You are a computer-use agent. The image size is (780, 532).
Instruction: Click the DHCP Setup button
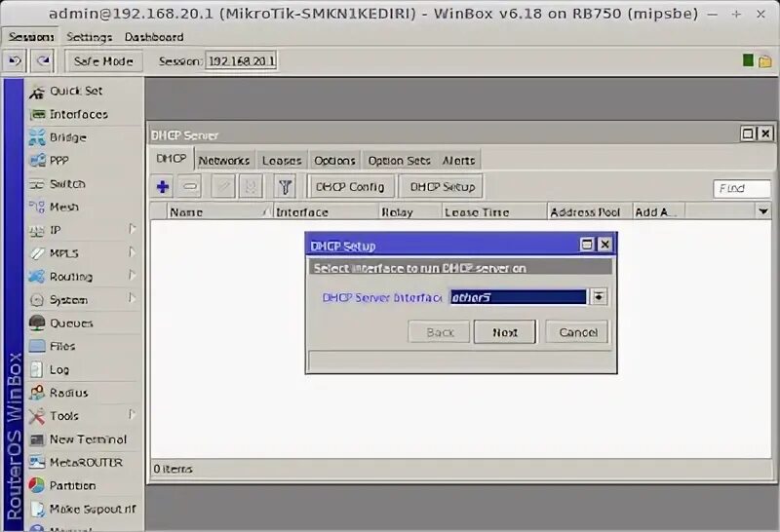tap(443, 187)
